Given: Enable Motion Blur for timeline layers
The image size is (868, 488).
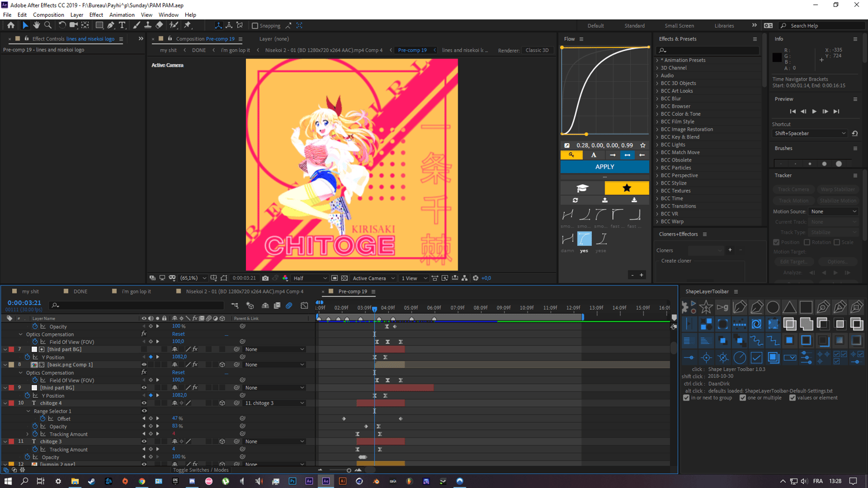Looking at the screenshot, I should [x=289, y=306].
